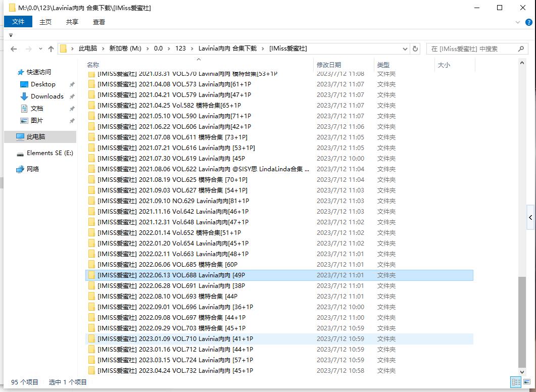Open Elements SE (E:) drive

pos(50,153)
